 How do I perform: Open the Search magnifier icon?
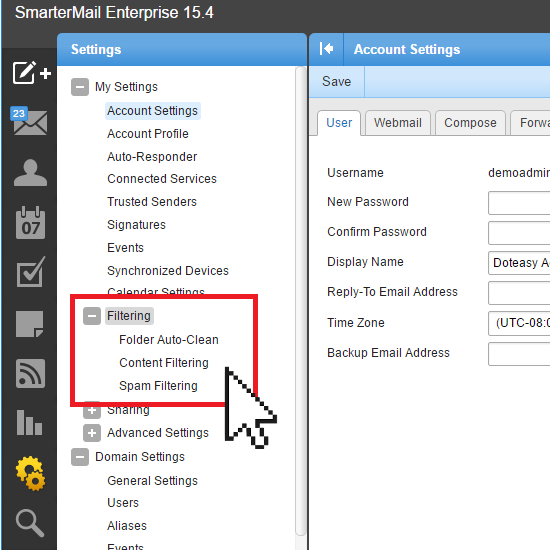[x=30, y=523]
